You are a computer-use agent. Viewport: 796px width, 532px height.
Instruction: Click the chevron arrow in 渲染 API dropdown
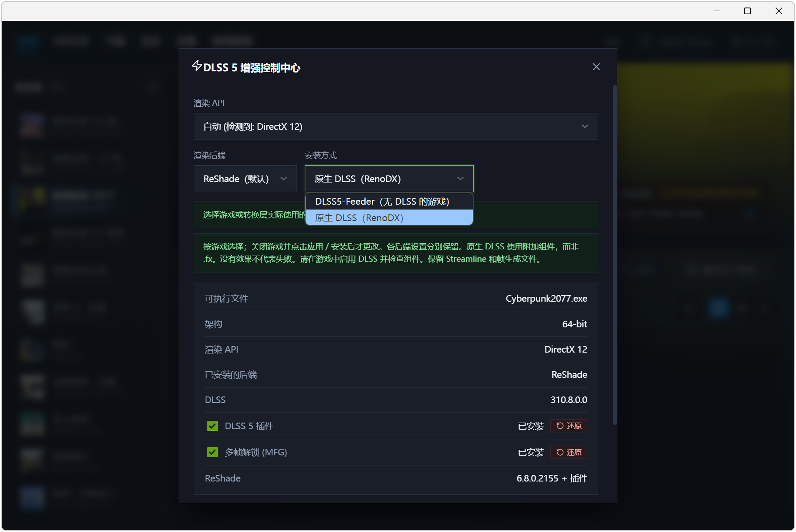coord(585,127)
